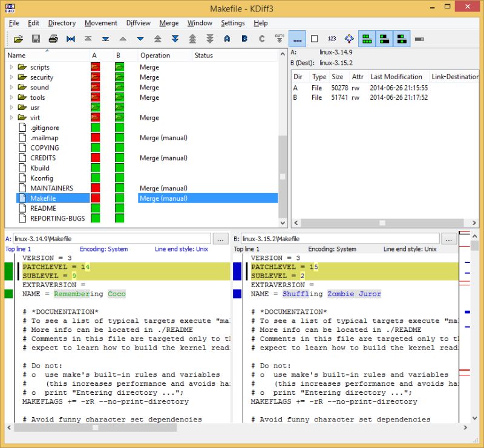This screenshot has width=484, height=448.
Task: Select lines from C toolbar icon
Action: (262, 39)
